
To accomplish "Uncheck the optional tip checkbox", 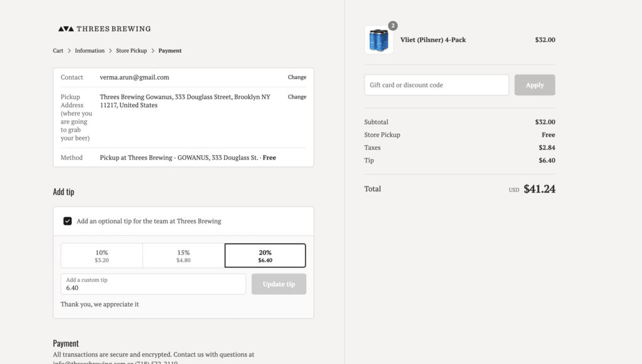I will tap(68, 221).
